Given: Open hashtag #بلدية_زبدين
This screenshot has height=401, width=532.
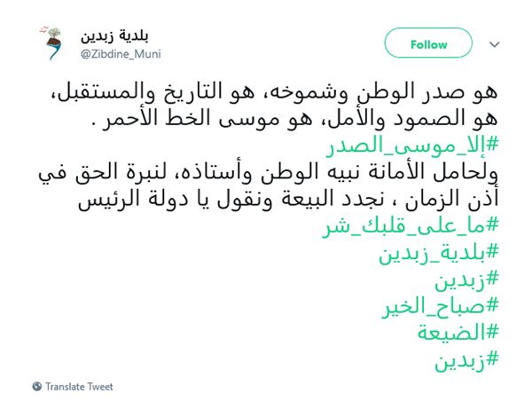Looking at the screenshot, I should [x=439, y=254].
